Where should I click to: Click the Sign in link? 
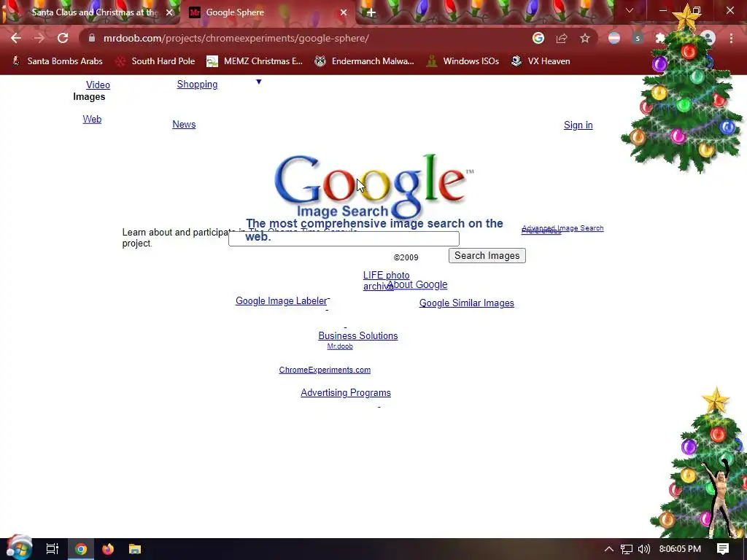pyautogui.click(x=578, y=125)
